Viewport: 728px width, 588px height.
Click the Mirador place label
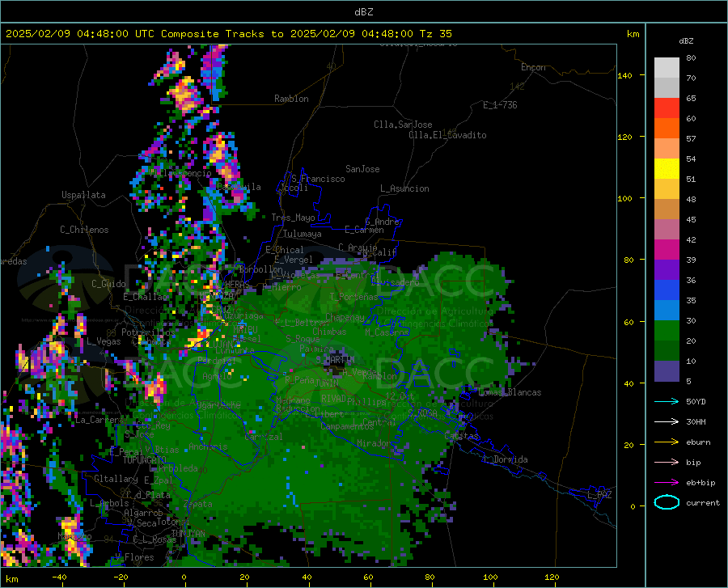point(375,444)
